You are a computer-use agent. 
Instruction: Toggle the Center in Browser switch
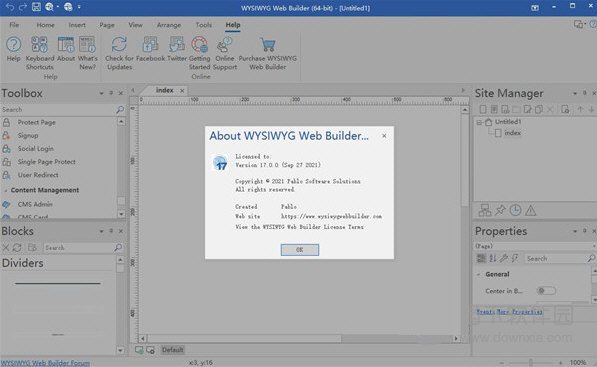tap(546, 291)
